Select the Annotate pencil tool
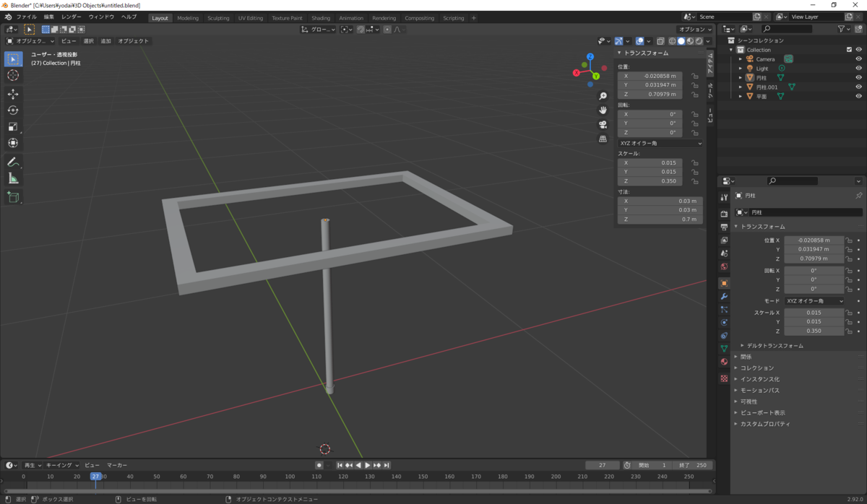The image size is (867, 504). point(13,162)
